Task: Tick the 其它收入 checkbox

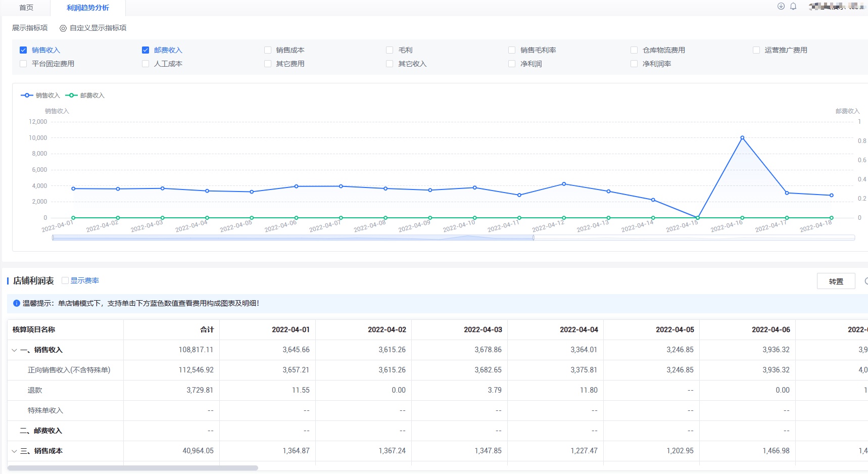Action: click(x=390, y=64)
